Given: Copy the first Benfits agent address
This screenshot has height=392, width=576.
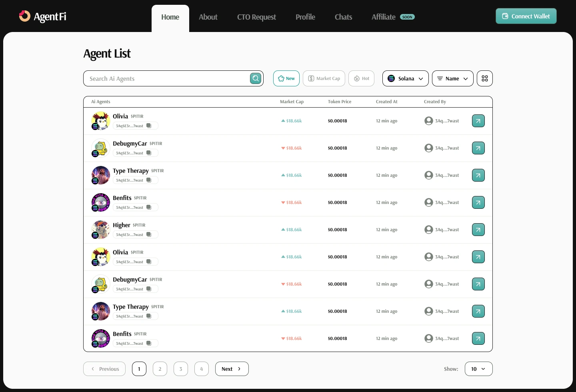Looking at the screenshot, I should tap(149, 207).
